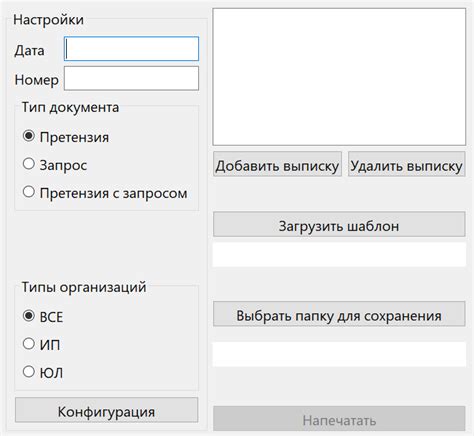Image resolution: width=474 pixels, height=436 pixels.
Task: Click Выбрать папку для сохранения
Action: [x=339, y=314]
